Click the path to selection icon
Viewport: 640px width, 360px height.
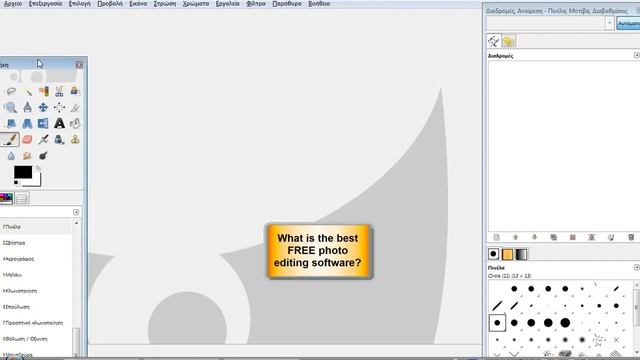click(x=573, y=237)
